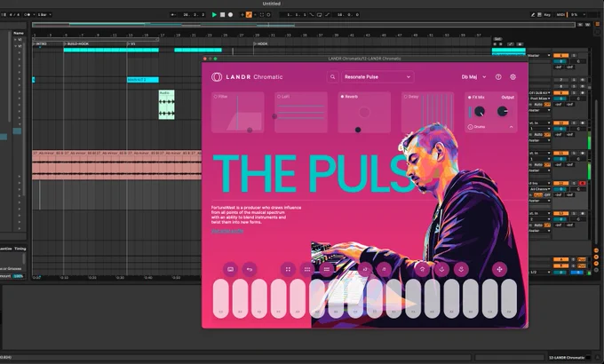Click the LANDR Chromatic circular logo
Screen dimensions: 604x364
pyautogui.click(x=217, y=77)
